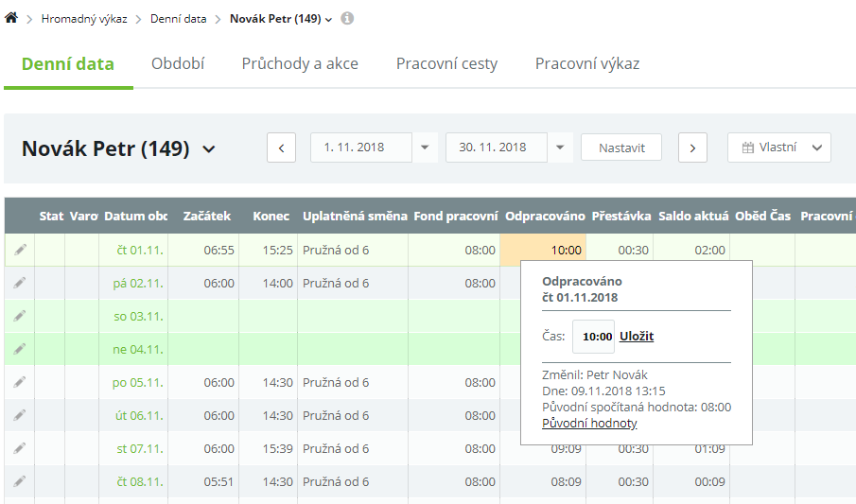Click pencil edit icon for po 05.11. row

pos(20,382)
